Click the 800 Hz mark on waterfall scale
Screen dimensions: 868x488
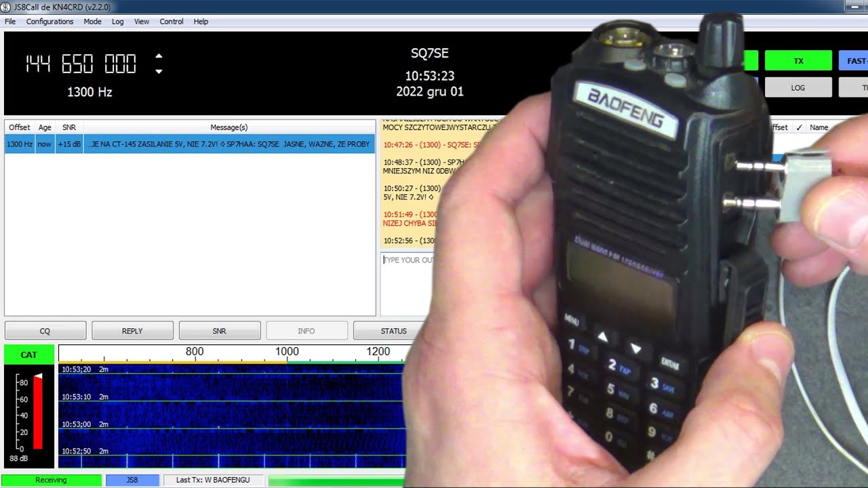(x=195, y=351)
